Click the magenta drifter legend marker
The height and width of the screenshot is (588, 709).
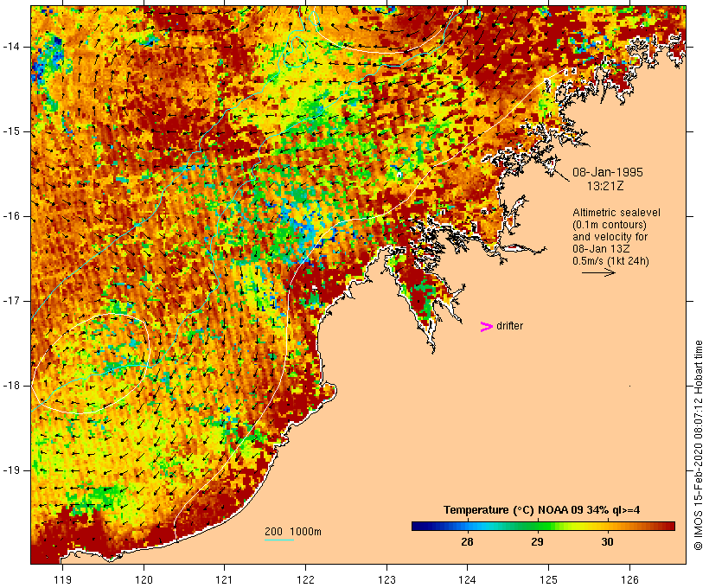point(486,327)
